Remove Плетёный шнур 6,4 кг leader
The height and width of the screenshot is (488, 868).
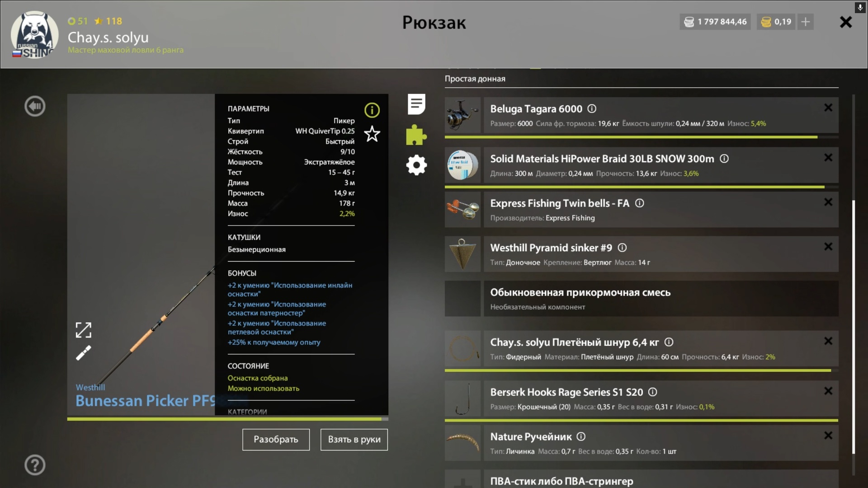[x=828, y=341]
